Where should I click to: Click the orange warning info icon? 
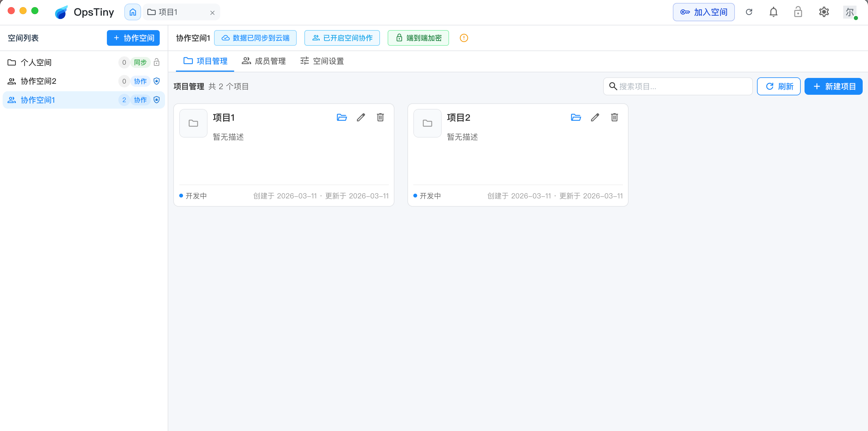464,38
